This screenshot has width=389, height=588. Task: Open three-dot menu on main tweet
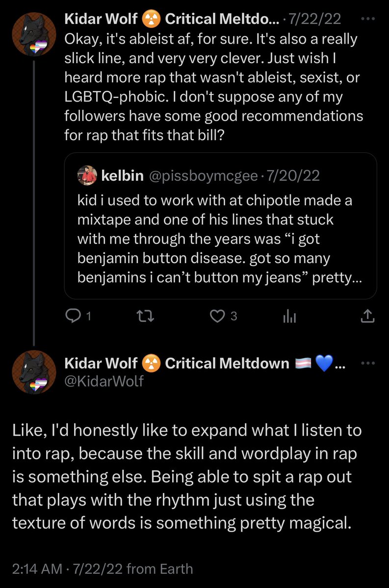click(x=367, y=363)
